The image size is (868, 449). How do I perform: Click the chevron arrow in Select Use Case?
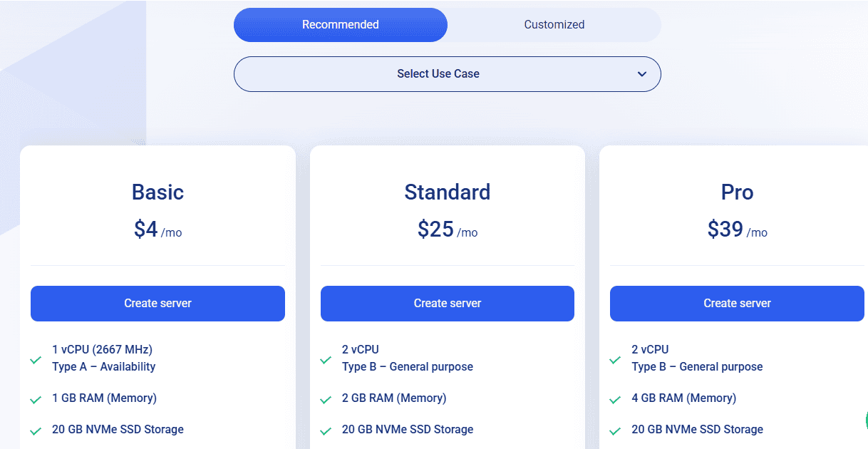coord(642,74)
